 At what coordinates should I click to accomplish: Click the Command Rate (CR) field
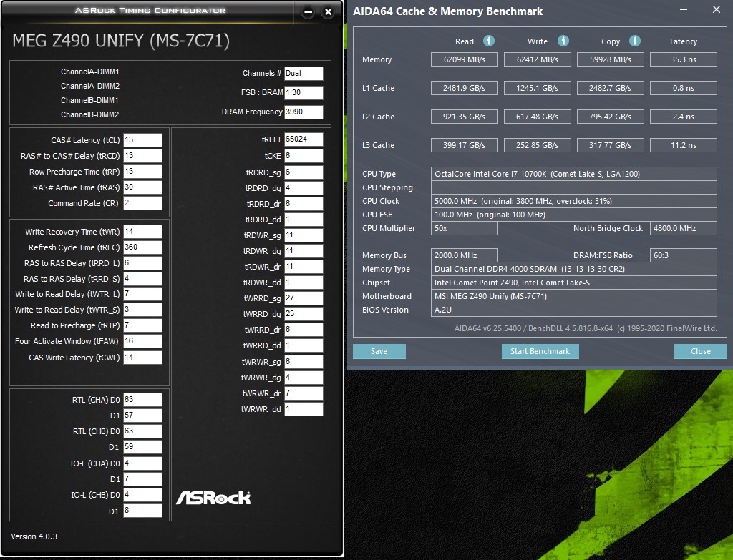pyautogui.click(x=142, y=202)
